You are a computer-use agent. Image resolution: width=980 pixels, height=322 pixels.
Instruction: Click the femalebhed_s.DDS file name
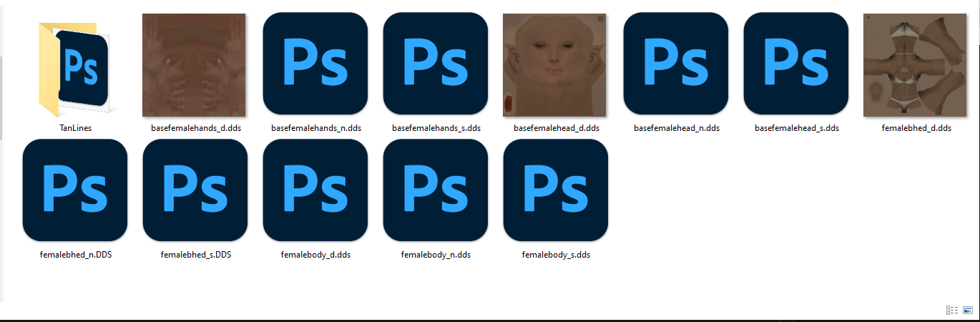(196, 254)
